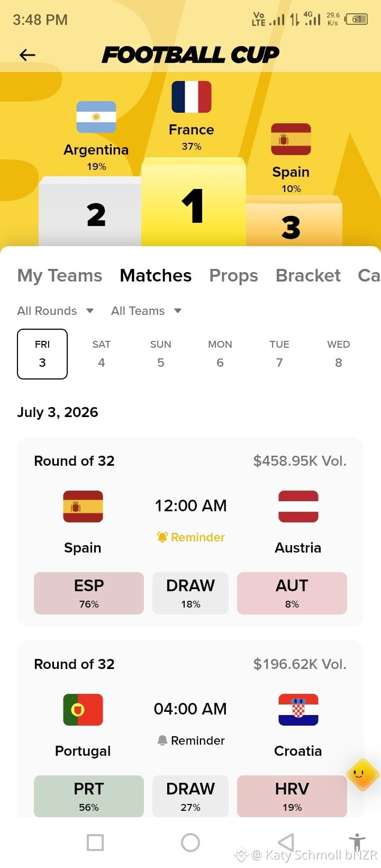
Task: Choose the HRV 19% outcome button
Action: point(292,797)
